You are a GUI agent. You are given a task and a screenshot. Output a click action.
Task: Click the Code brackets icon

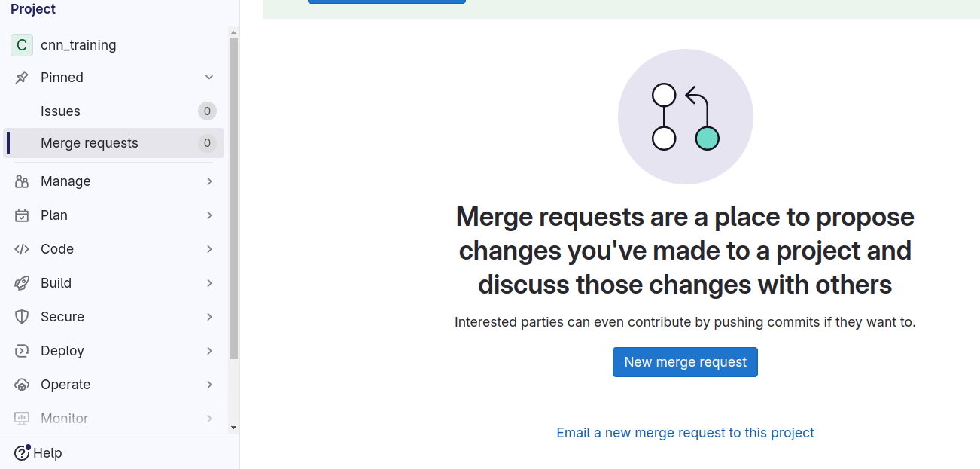point(22,249)
